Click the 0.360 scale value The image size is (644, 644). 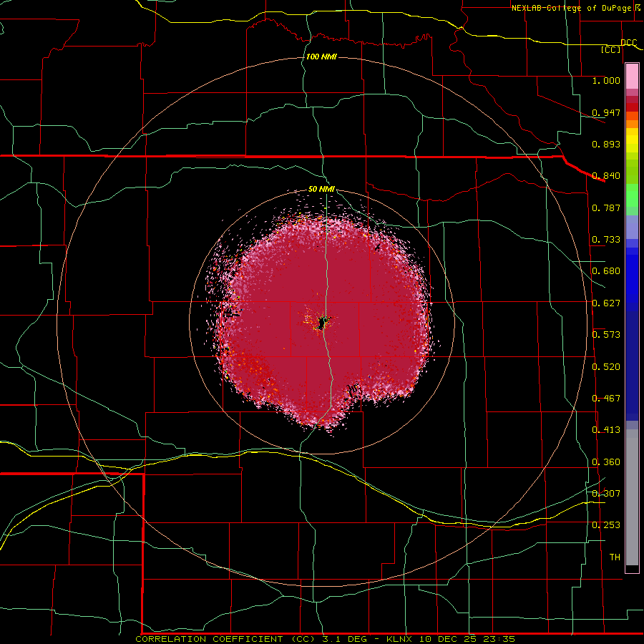click(606, 462)
